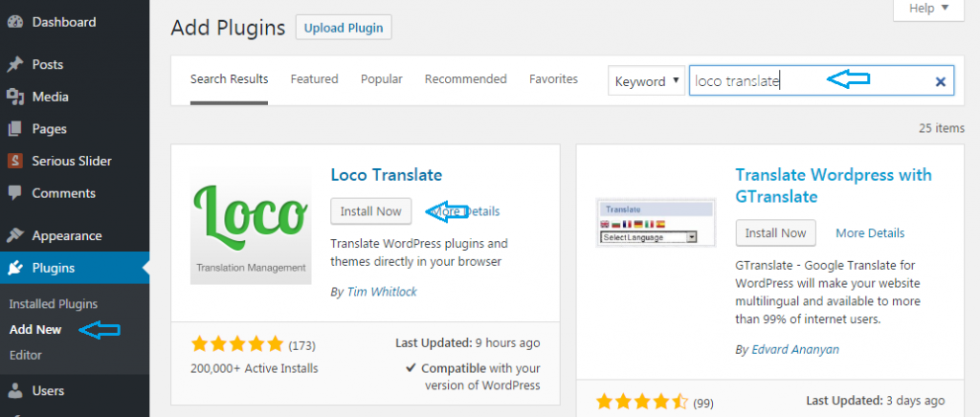Image resolution: width=980 pixels, height=417 pixels.
Task: Expand the Help dropdown panel
Action: tap(923, 9)
